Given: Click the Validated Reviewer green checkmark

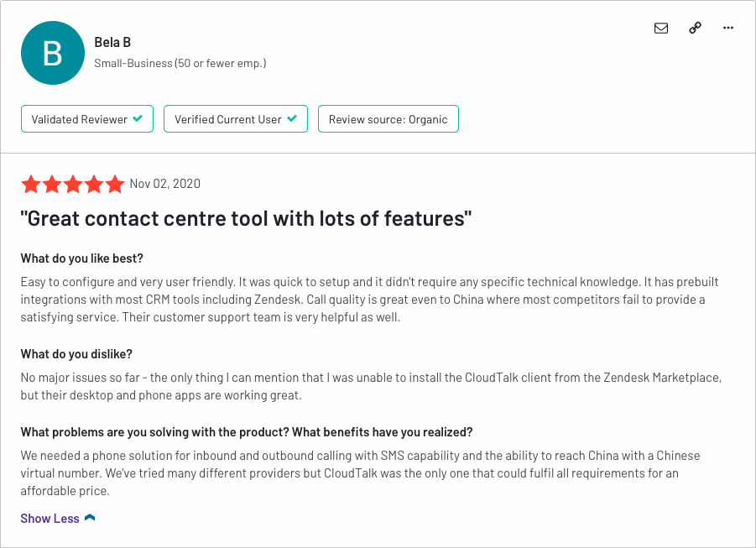Looking at the screenshot, I should 138,118.
